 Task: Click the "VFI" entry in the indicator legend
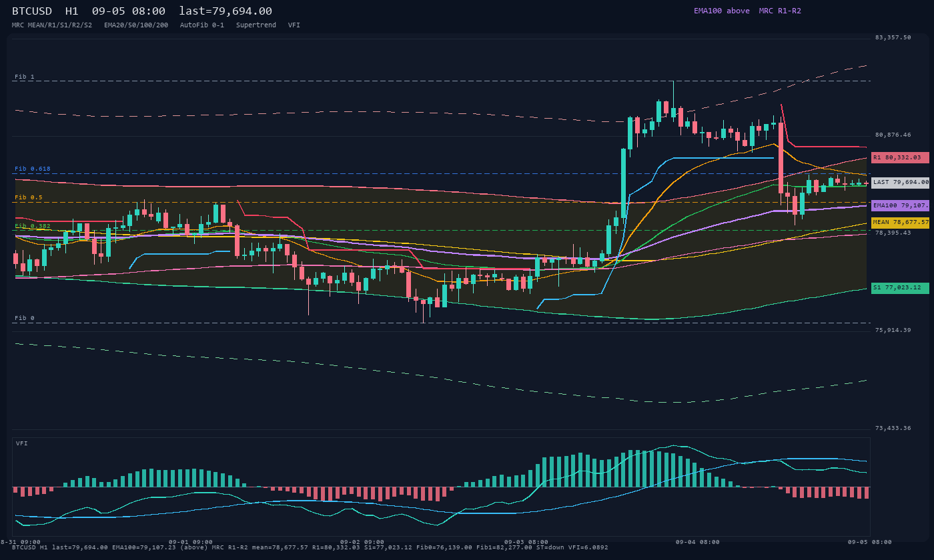(x=294, y=25)
